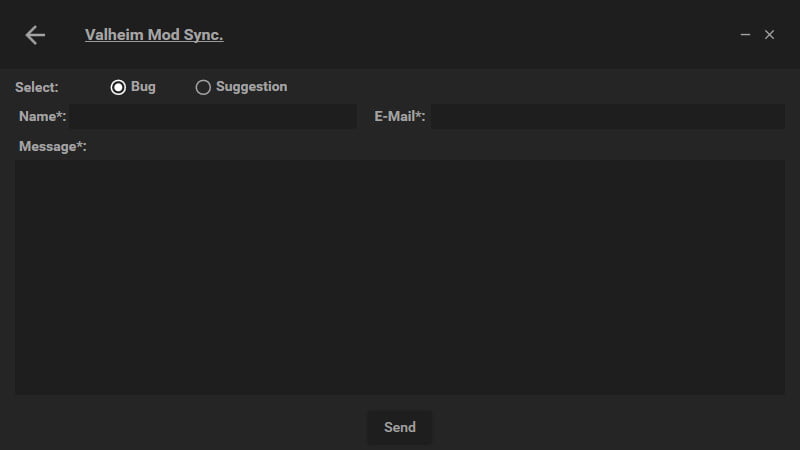Choose the Suggestion radio button

[x=203, y=87]
